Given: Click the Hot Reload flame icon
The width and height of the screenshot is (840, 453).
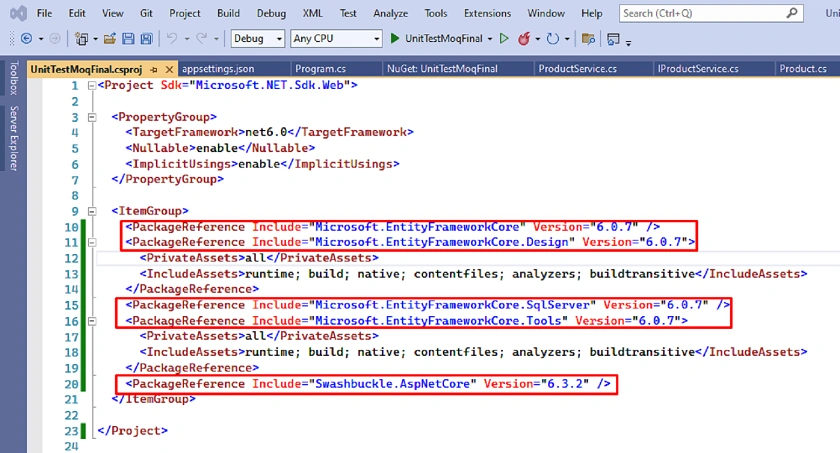Looking at the screenshot, I should pyautogui.click(x=524, y=39).
